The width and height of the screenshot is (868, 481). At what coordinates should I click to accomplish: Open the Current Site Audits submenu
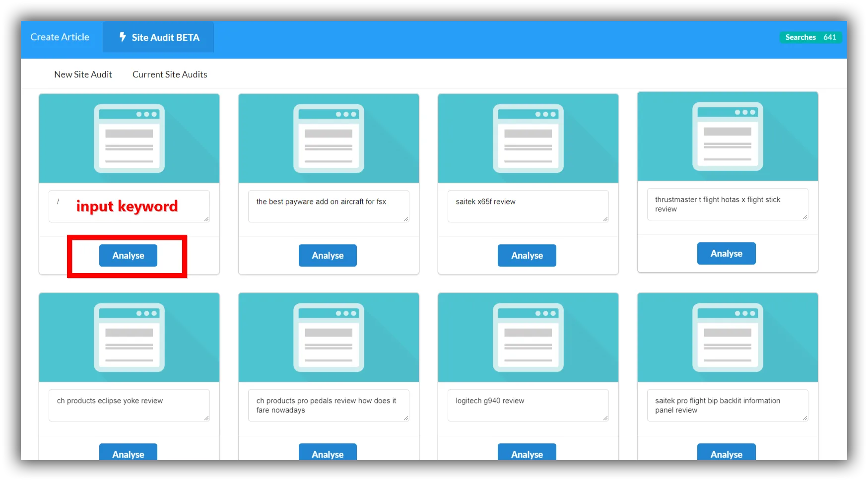[x=170, y=74]
